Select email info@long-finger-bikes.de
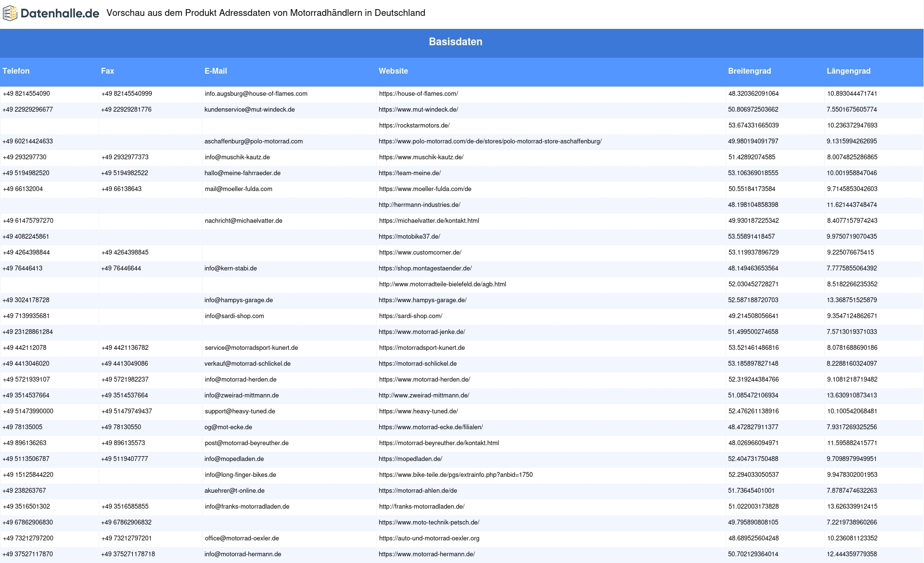Image resolution: width=924 pixels, height=563 pixels. [x=240, y=475]
